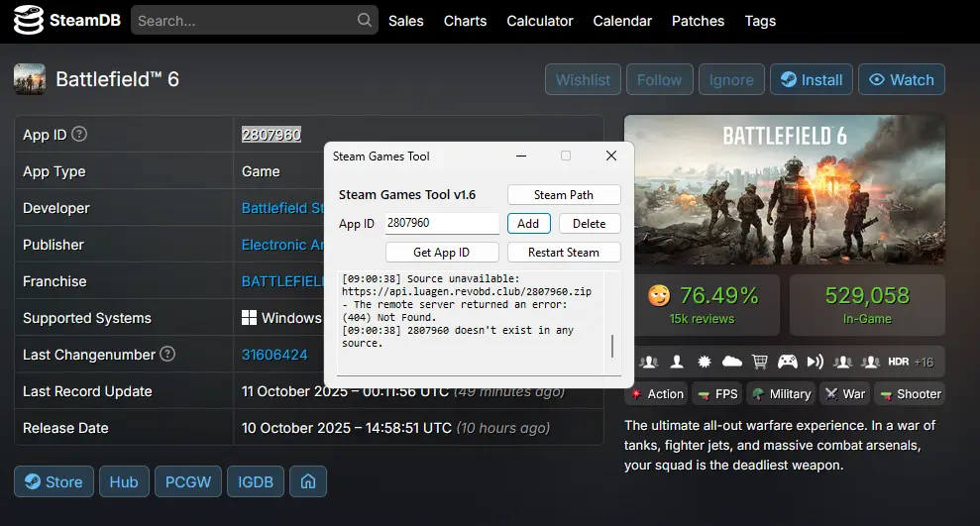Click the App ID input field
This screenshot has width=980, height=526.
pos(442,223)
